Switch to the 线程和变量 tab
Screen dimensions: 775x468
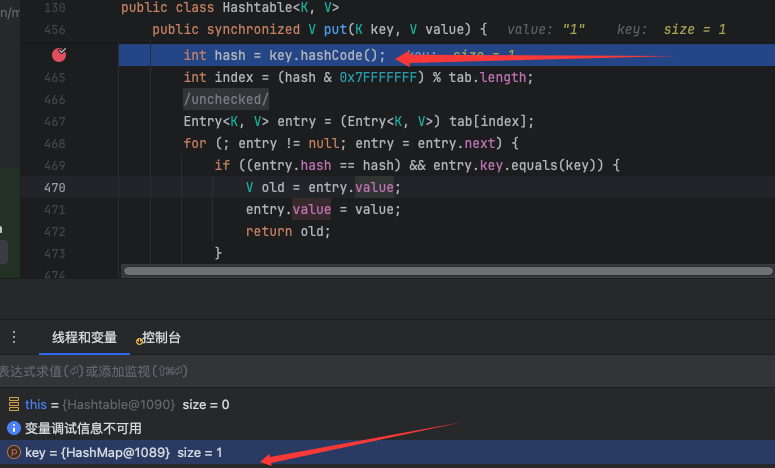85,338
